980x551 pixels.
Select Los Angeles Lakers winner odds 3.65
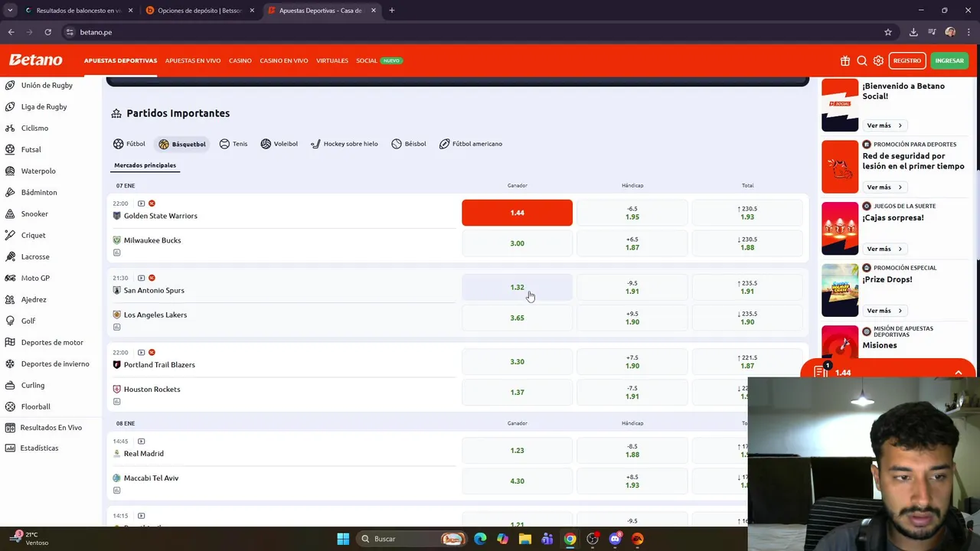pos(517,318)
